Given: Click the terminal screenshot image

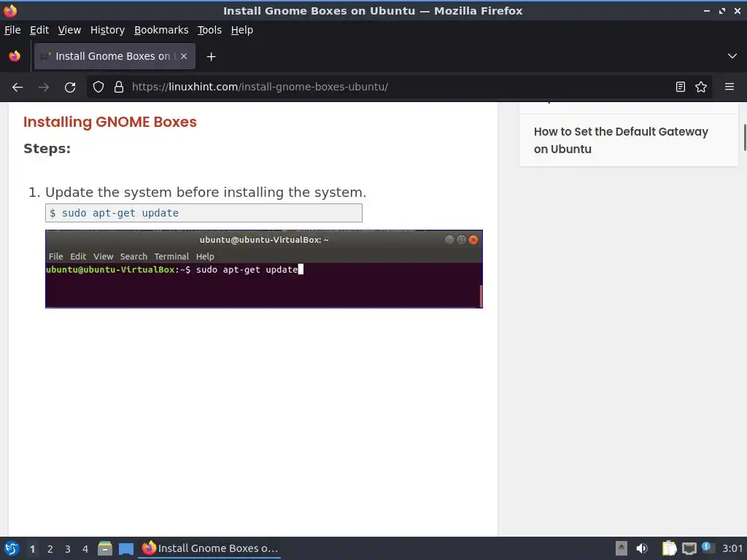Looking at the screenshot, I should (x=264, y=269).
